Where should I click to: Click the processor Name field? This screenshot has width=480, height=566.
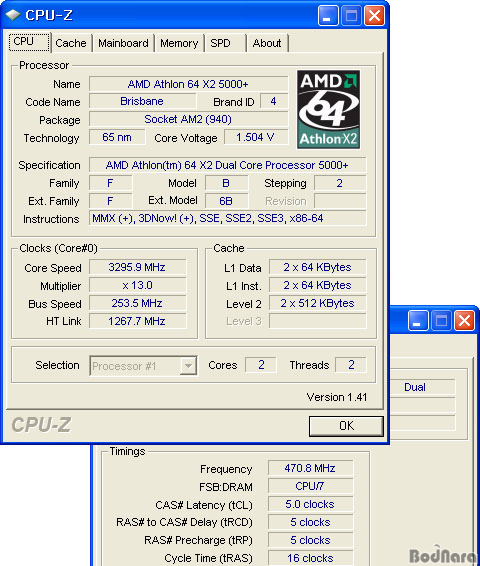(188, 84)
